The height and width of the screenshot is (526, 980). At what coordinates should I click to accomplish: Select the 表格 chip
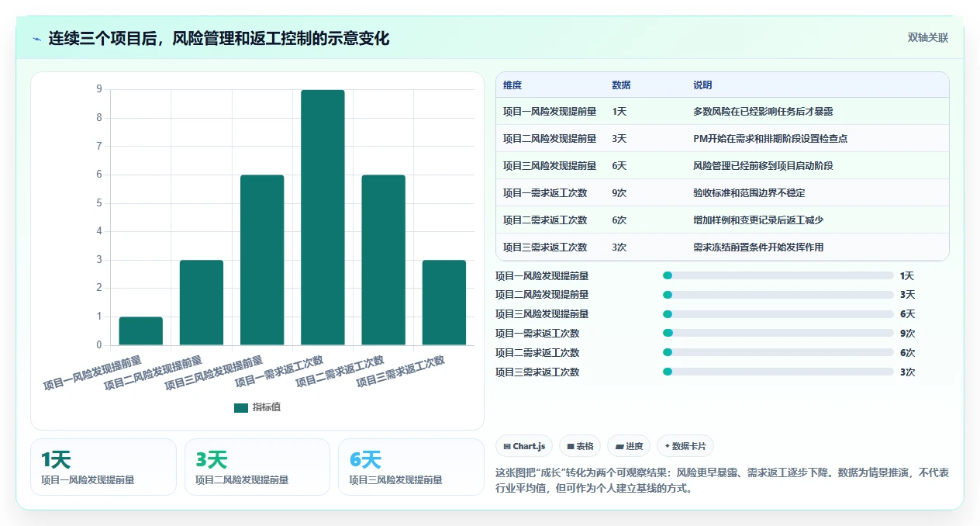580,446
